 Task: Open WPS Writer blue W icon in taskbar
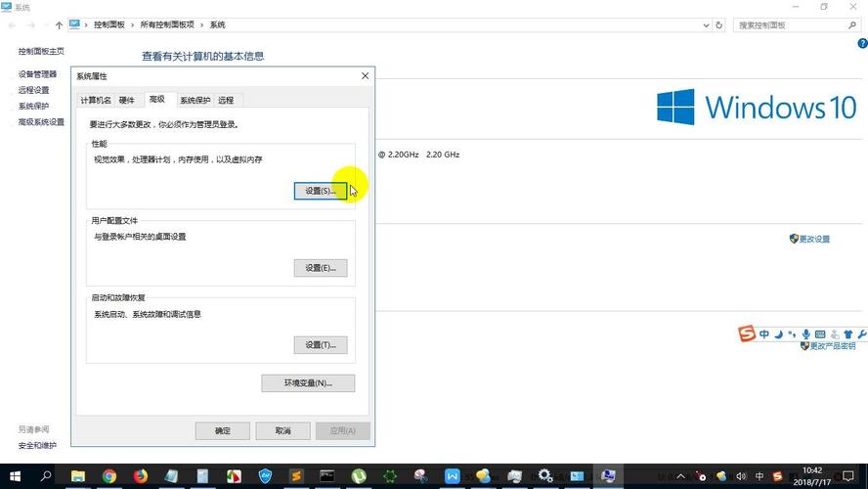click(453, 475)
